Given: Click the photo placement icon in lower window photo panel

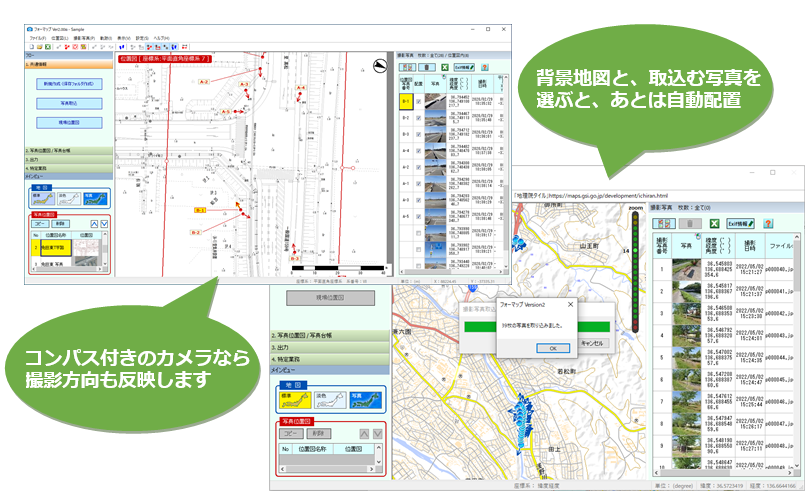Looking at the screenshot, I should 664,223.
